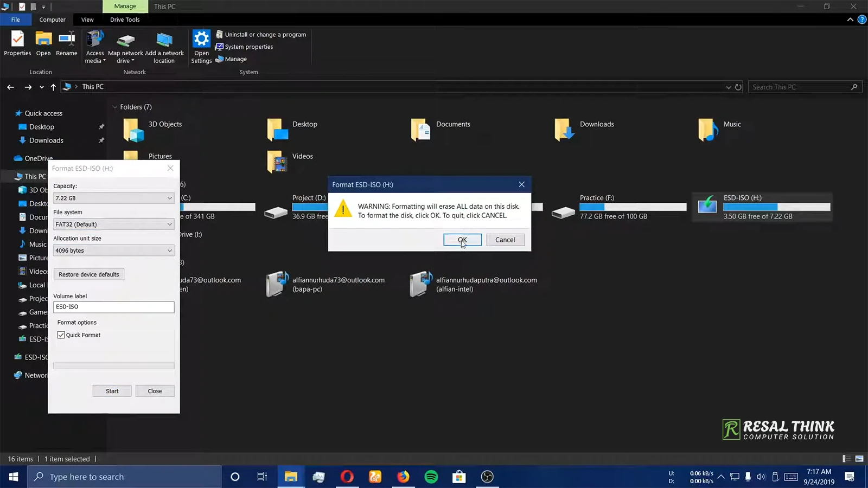
Task: Open Allocation unit size dropdown
Action: coord(113,251)
